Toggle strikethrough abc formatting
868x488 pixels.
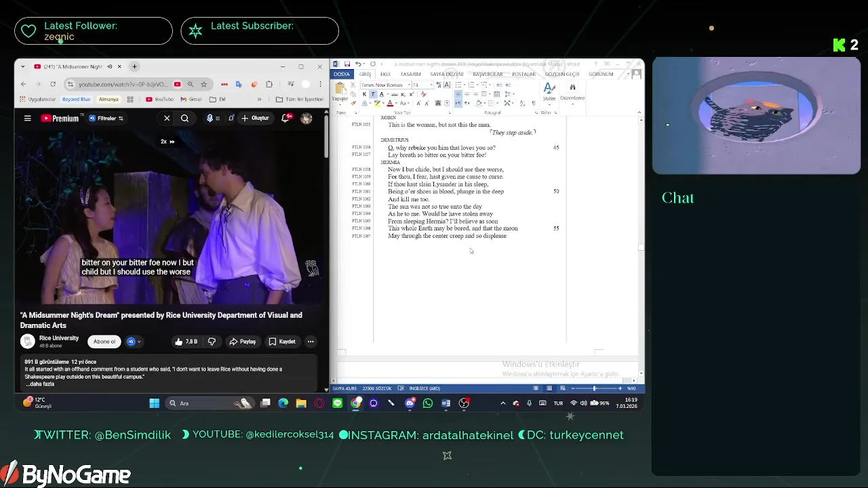[395, 94]
